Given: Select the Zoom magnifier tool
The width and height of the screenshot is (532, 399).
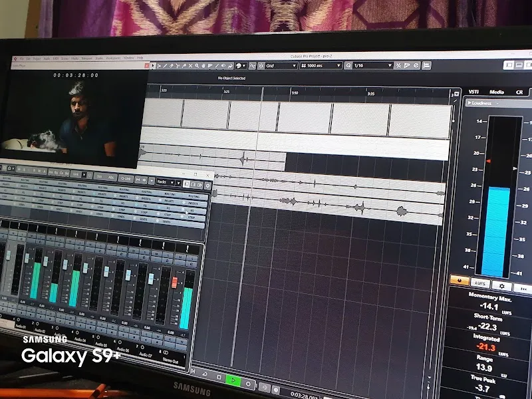Looking at the screenshot, I should [197, 65].
